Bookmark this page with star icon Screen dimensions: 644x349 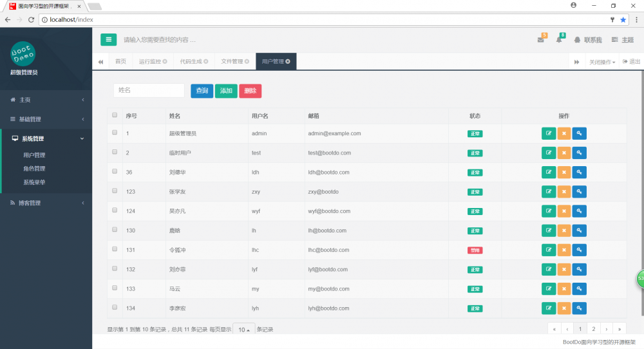tap(623, 20)
